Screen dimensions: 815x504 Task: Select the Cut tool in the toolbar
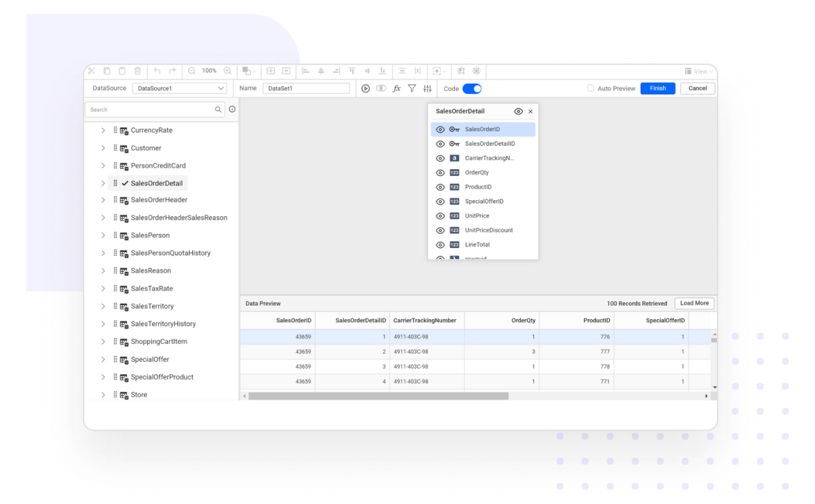(92, 70)
